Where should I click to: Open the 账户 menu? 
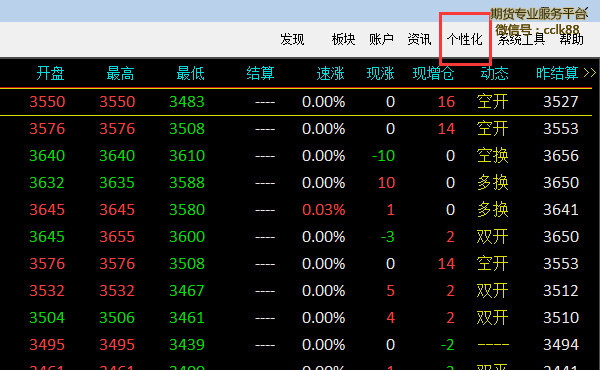pos(381,39)
